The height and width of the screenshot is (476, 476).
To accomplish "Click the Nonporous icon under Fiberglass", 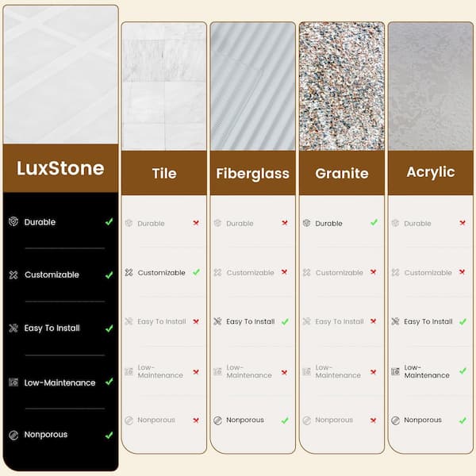I will [217, 420].
